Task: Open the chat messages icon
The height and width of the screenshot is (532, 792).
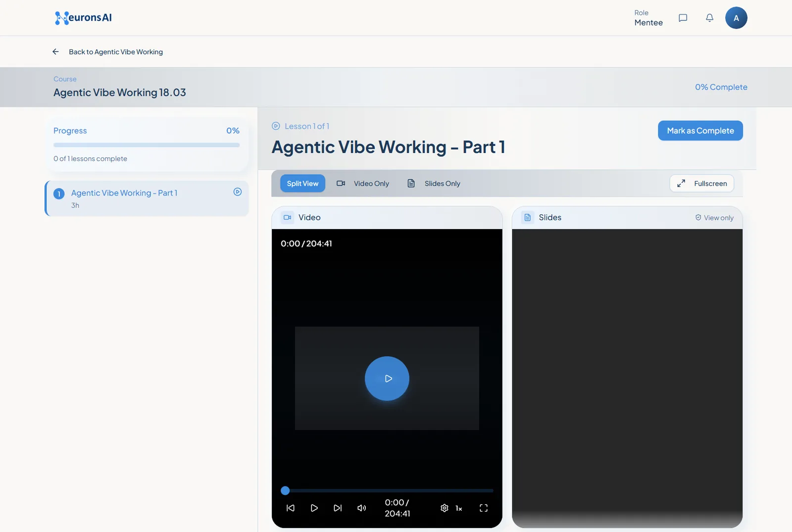Action: pyautogui.click(x=683, y=18)
